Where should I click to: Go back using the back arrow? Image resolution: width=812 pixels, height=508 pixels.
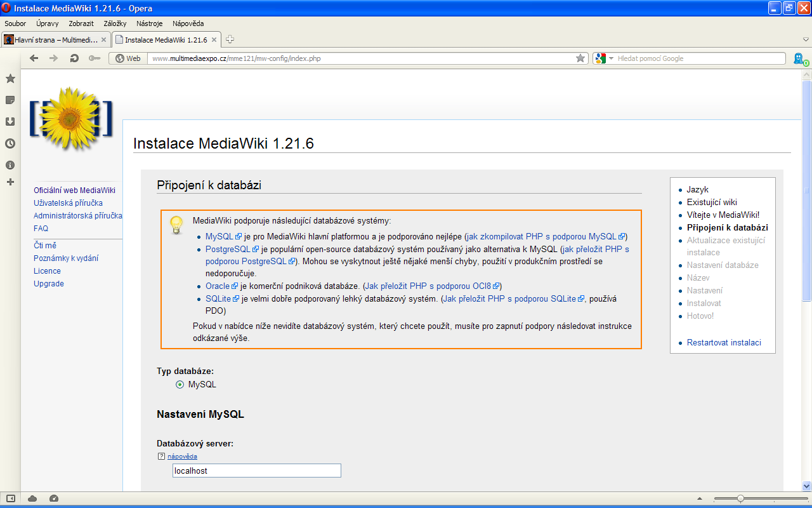tap(34, 58)
